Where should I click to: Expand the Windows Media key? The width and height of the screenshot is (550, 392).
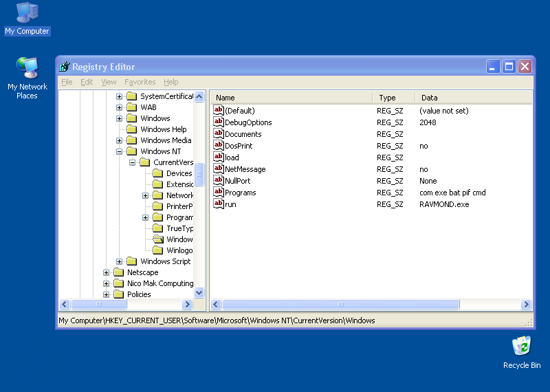tap(119, 140)
